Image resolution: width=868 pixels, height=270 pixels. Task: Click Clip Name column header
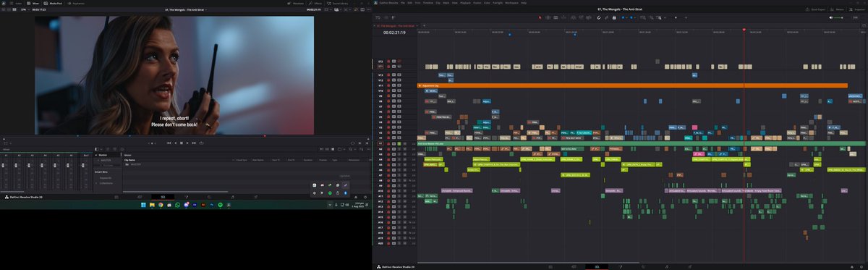129,160
